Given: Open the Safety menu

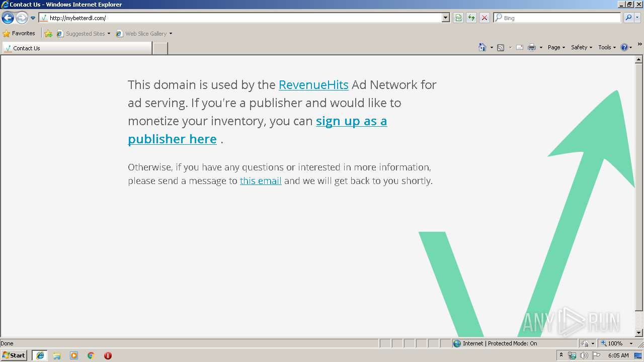Looking at the screenshot, I should click(582, 47).
